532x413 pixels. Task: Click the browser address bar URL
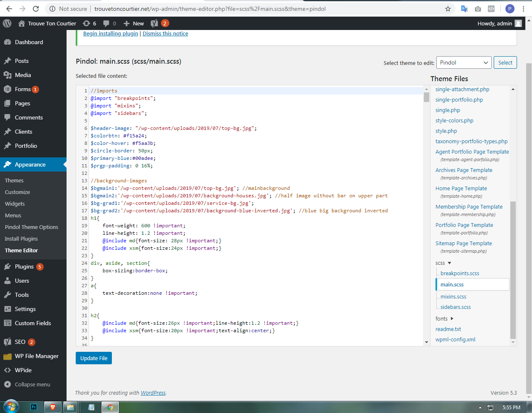tap(210, 9)
